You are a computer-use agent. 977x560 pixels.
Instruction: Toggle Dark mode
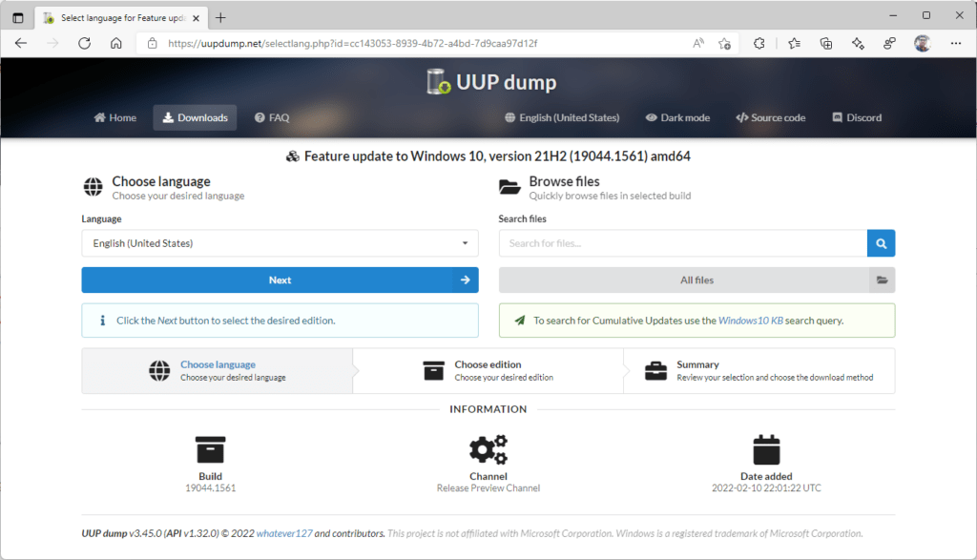677,118
